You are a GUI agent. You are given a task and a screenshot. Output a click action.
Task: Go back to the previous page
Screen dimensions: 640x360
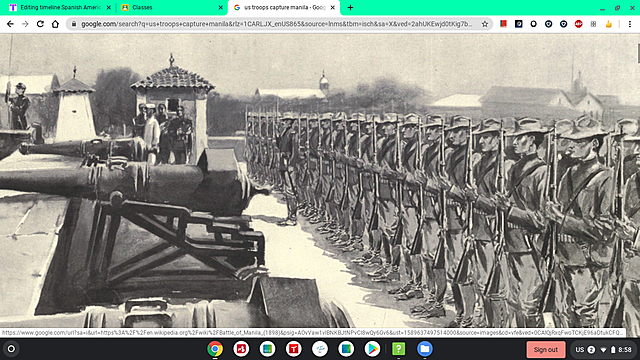pos(10,24)
